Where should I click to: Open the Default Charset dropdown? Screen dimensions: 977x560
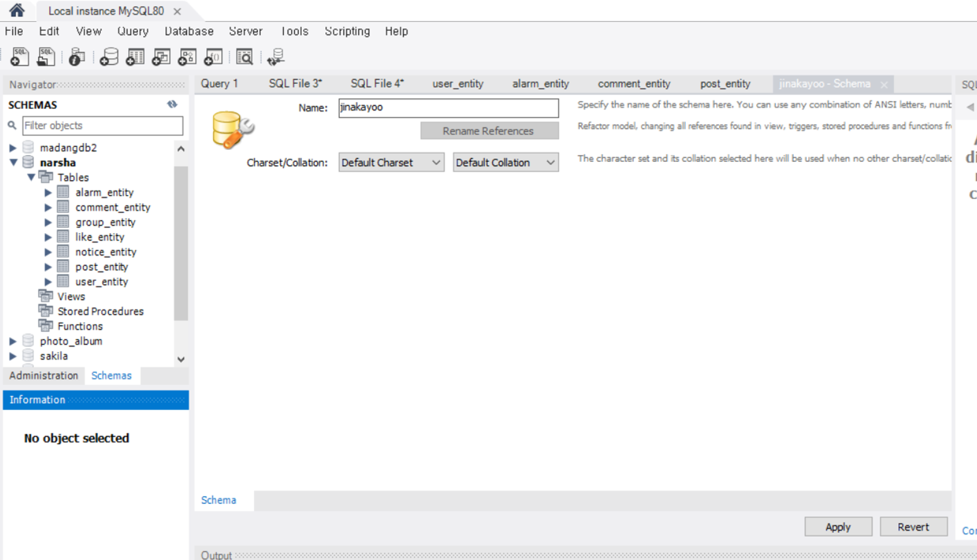(x=391, y=163)
